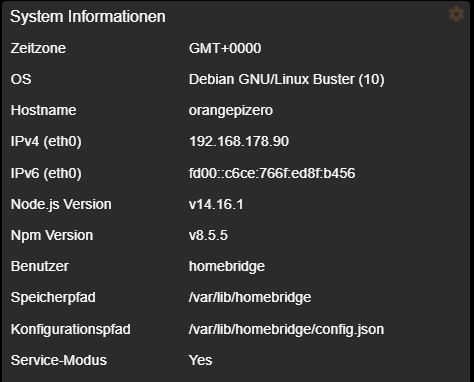Click the fd00::c6ce IPv6 address
Viewport: 474px width, 382px height.
[272, 173]
